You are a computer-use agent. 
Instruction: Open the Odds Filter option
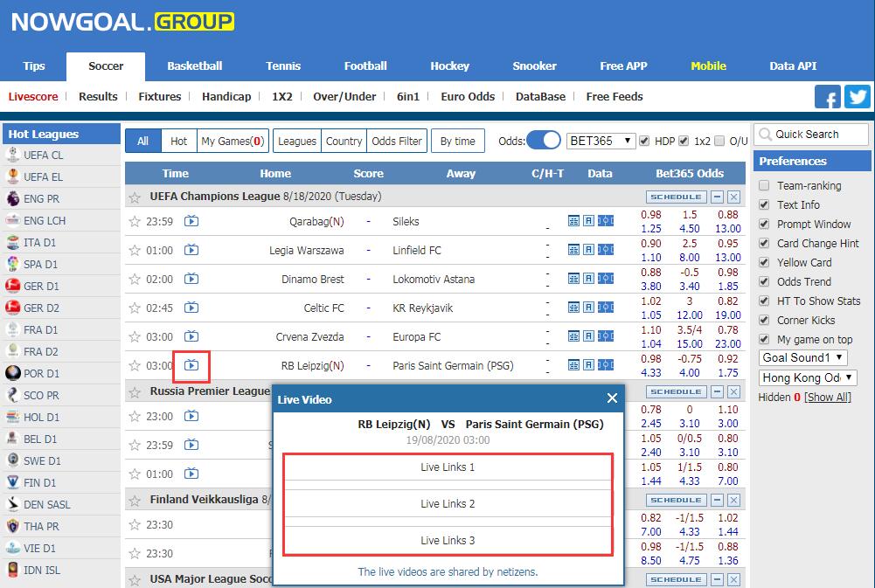pyautogui.click(x=397, y=142)
